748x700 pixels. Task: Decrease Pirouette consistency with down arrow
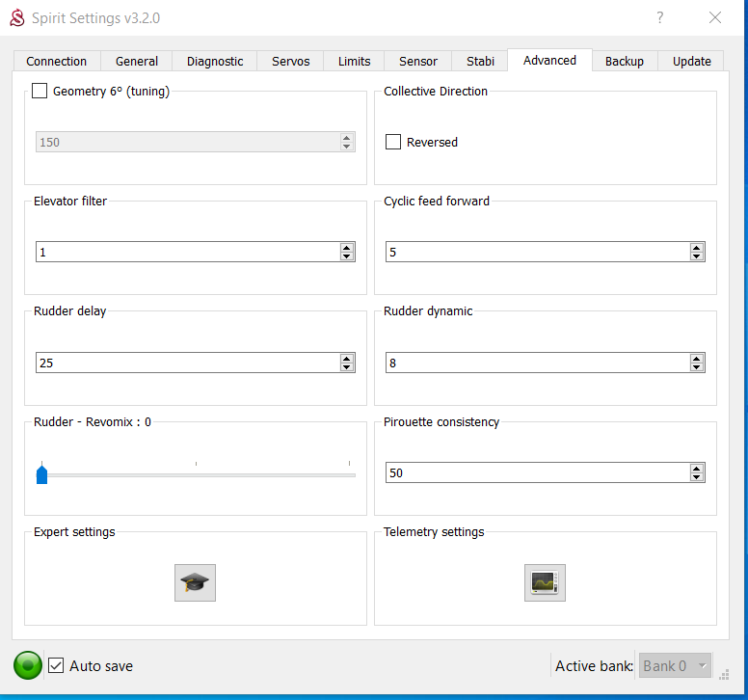(697, 477)
